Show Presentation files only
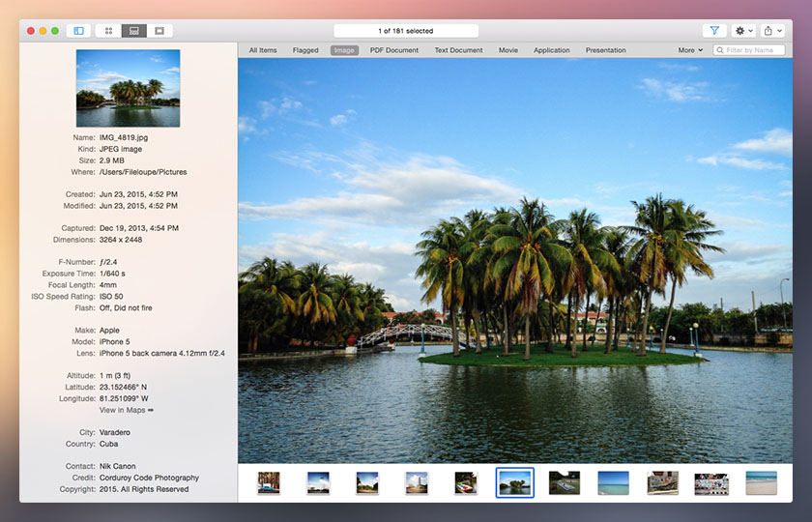 [x=605, y=50]
